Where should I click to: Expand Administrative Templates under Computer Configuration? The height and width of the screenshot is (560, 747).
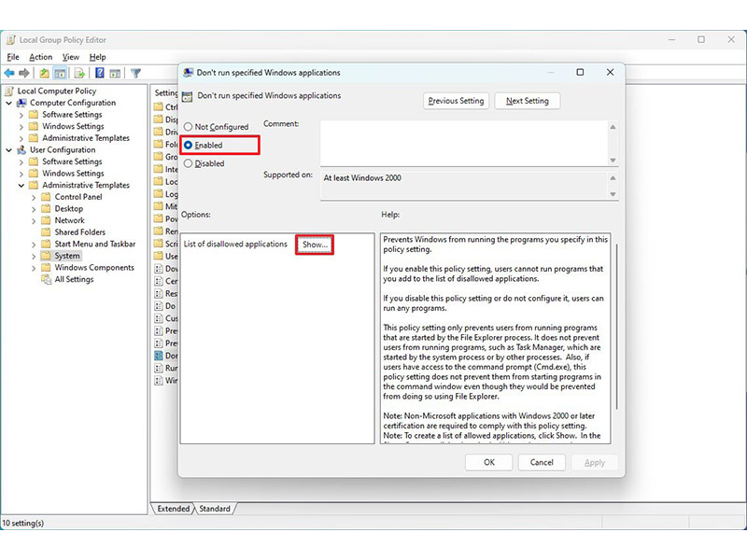(21, 138)
